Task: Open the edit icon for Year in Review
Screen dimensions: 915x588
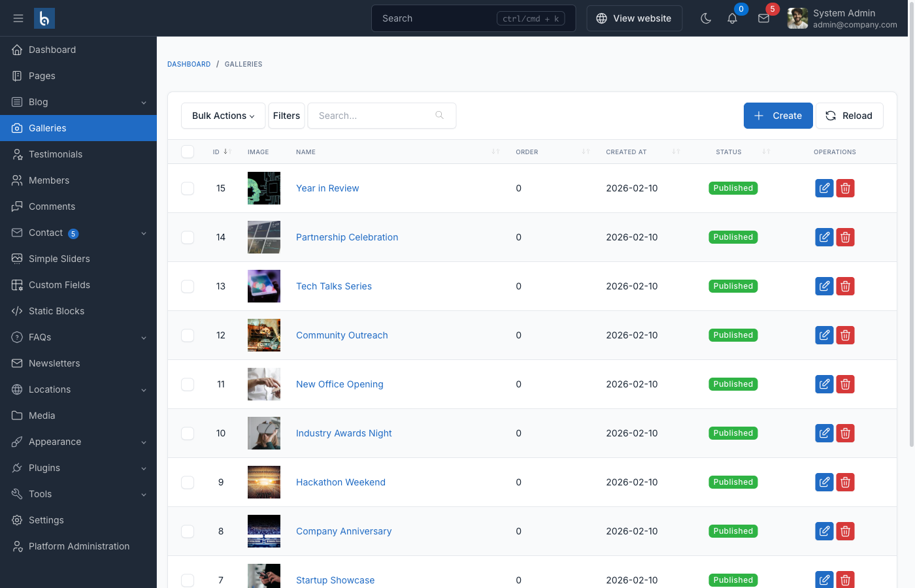Action: 824,188
